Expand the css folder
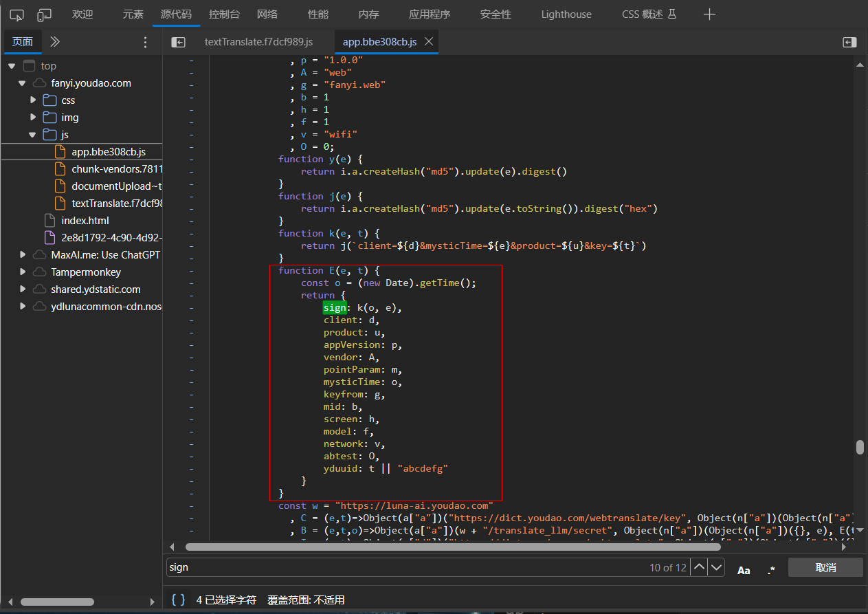Viewport: 868px width, 614px height. 32,100
